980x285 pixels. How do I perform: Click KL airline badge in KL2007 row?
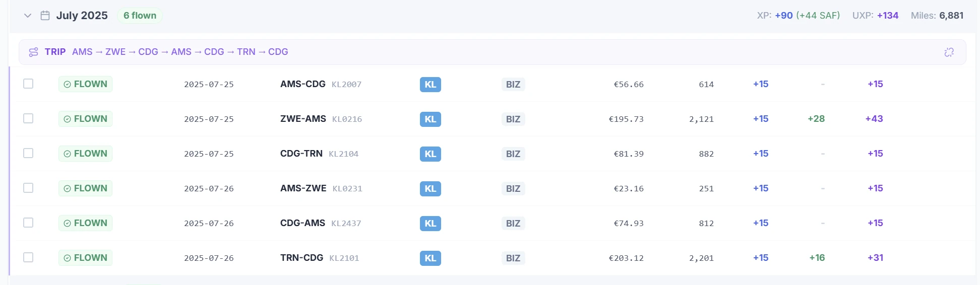431,85
